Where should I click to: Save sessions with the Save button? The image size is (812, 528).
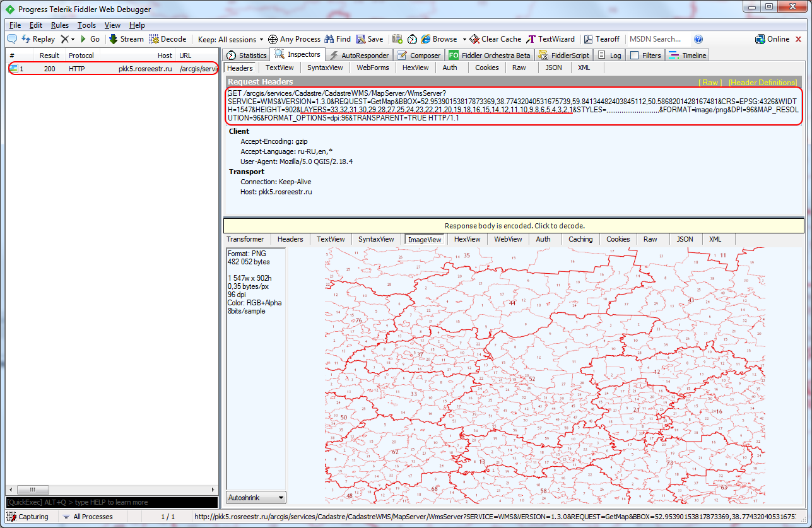click(370, 39)
